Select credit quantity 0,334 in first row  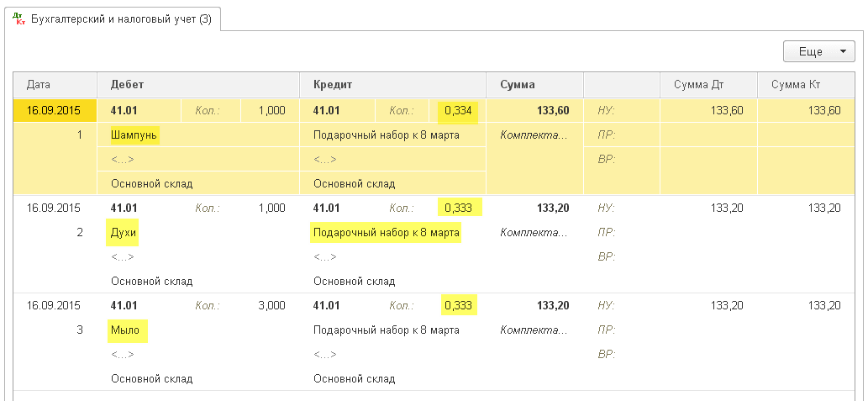tap(458, 110)
